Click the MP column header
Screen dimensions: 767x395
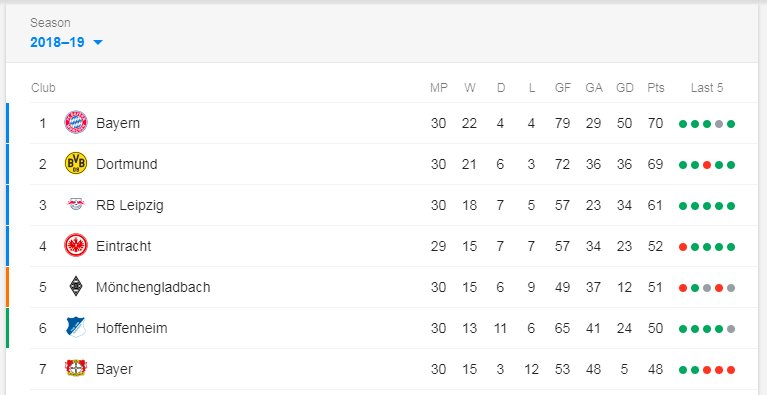(439, 88)
